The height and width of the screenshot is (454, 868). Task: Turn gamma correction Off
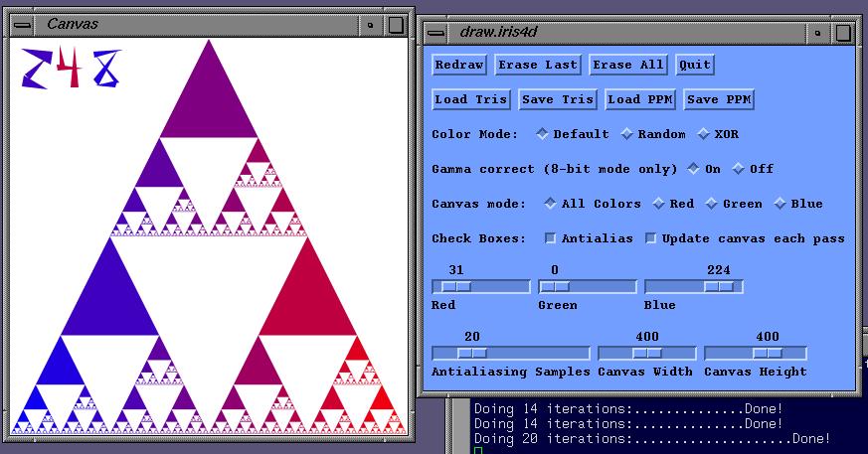click(x=739, y=169)
